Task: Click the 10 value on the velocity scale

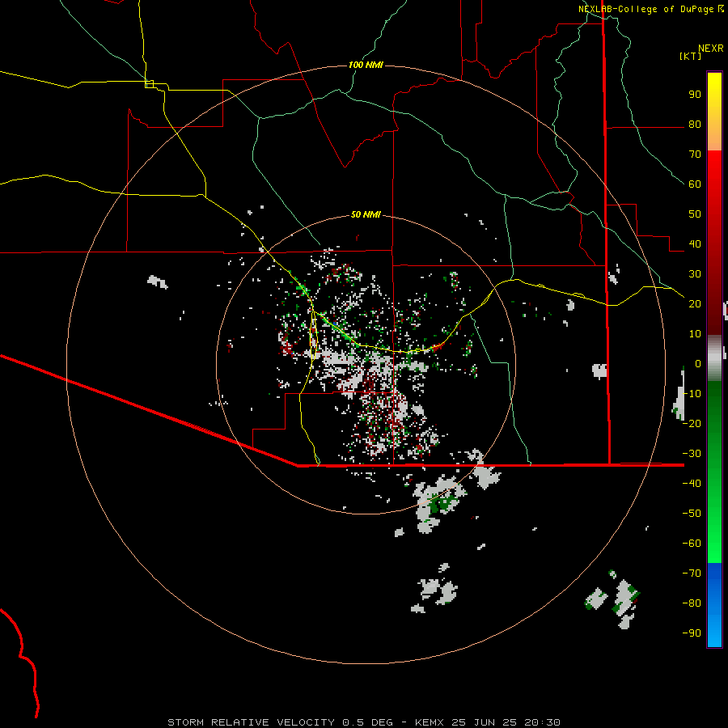Action: coord(695,334)
